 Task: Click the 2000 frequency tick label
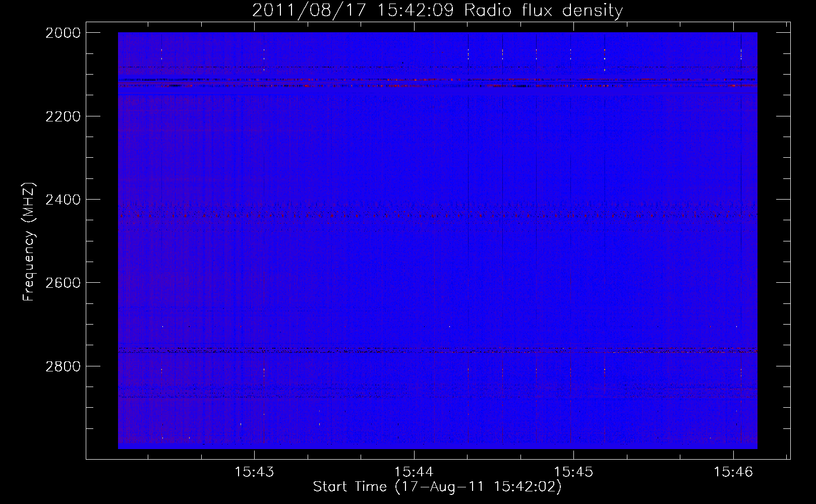click(63, 33)
